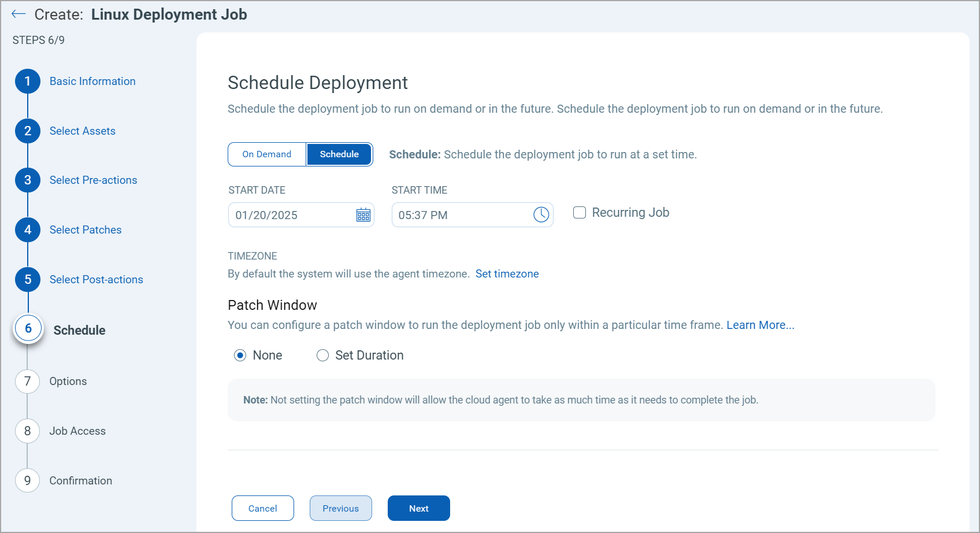Click the Start Date input field

coord(289,214)
